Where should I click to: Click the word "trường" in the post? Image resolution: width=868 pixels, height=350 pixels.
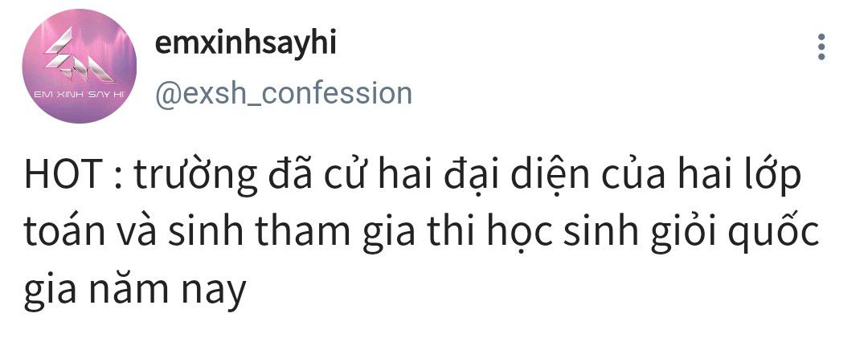click(195, 176)
